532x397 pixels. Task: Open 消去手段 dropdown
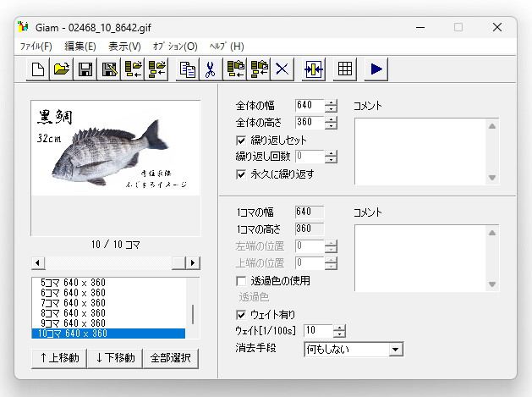point(394,349)
